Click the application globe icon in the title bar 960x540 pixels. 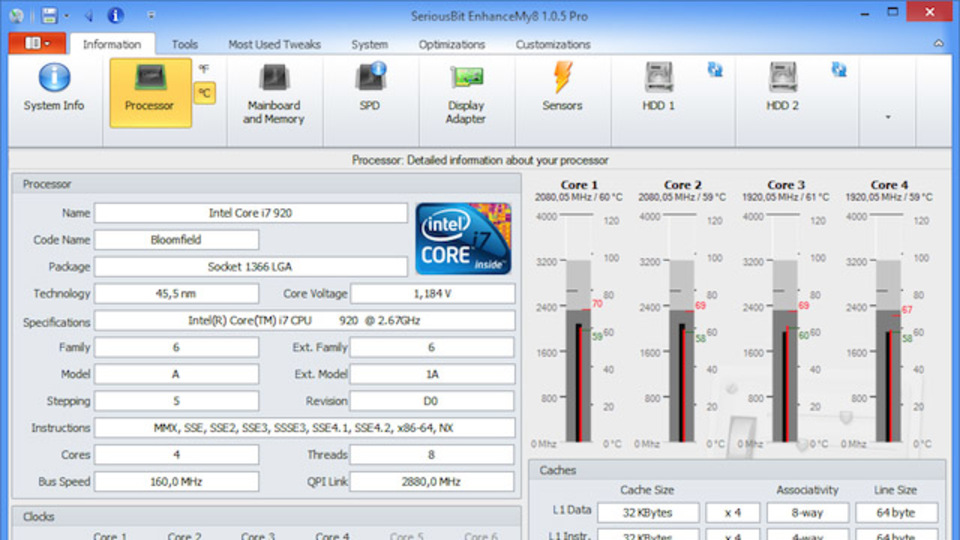click(17, 16)
